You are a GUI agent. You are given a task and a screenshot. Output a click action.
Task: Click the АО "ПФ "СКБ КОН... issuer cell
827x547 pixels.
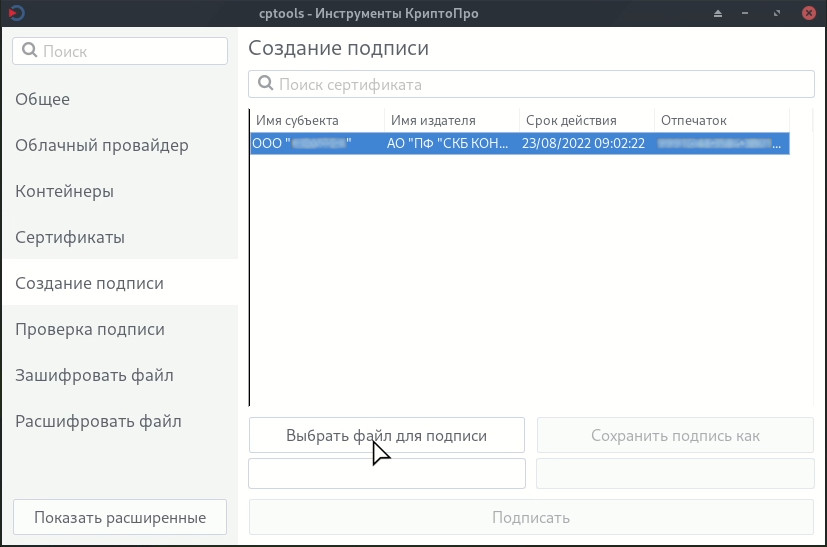[x=452, y=143]
